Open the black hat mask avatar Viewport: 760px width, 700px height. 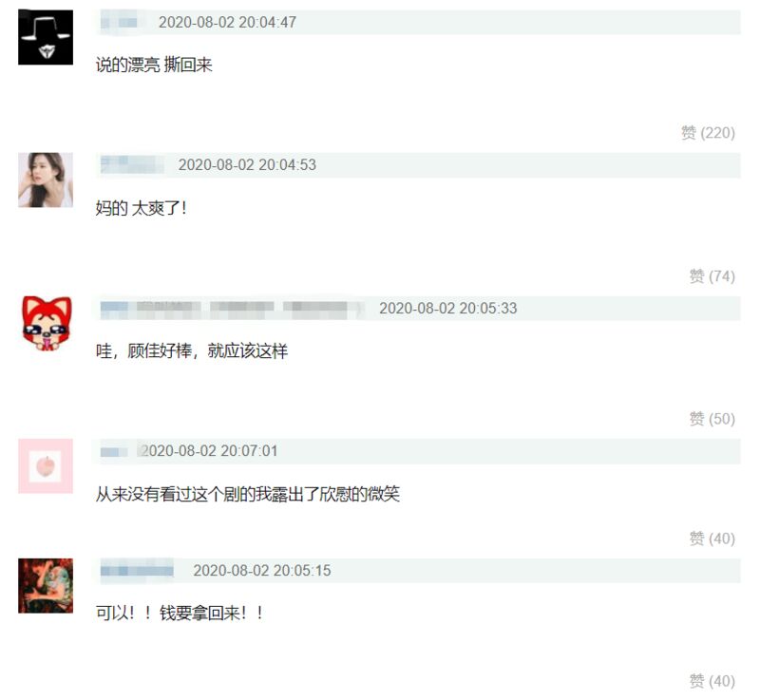coord(46,37)
